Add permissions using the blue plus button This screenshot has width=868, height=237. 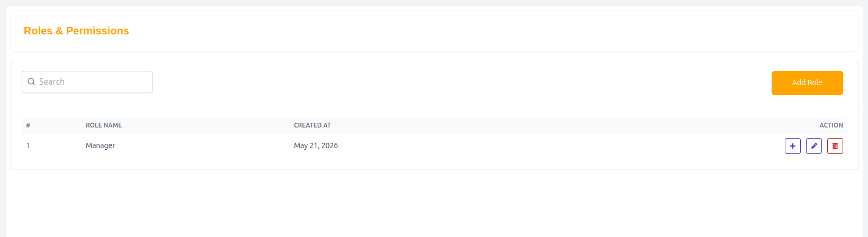click(793, 146)
